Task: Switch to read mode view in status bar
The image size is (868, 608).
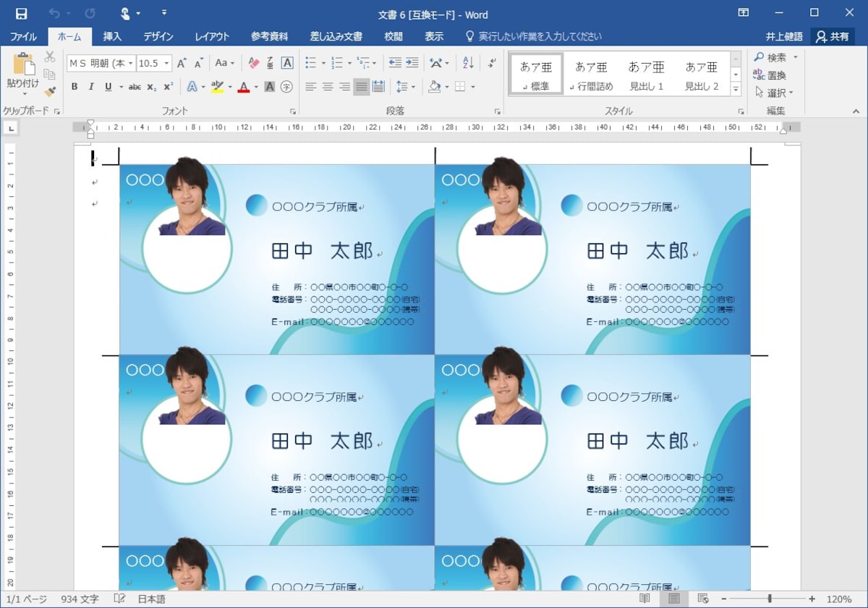Action: (x=644, y=599)
